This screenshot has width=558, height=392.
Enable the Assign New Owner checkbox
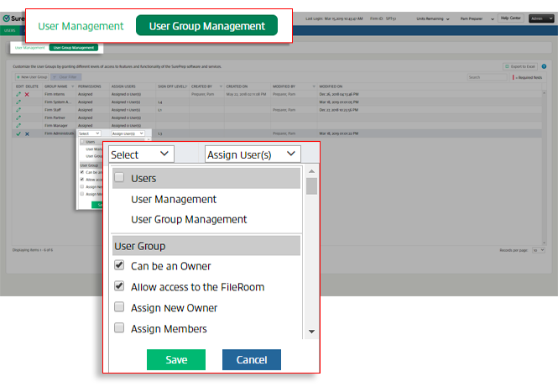(x=119, y=308)
